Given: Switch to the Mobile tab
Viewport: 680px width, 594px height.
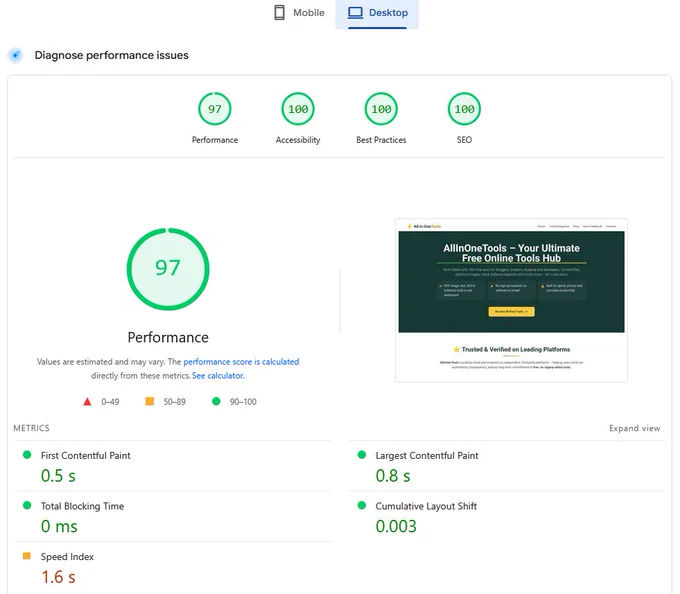Looking at the screenshot, I should point(299,13).
